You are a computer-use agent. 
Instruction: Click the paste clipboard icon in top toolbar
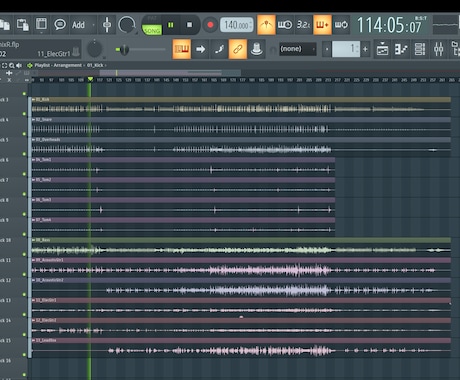pos(22,25)
